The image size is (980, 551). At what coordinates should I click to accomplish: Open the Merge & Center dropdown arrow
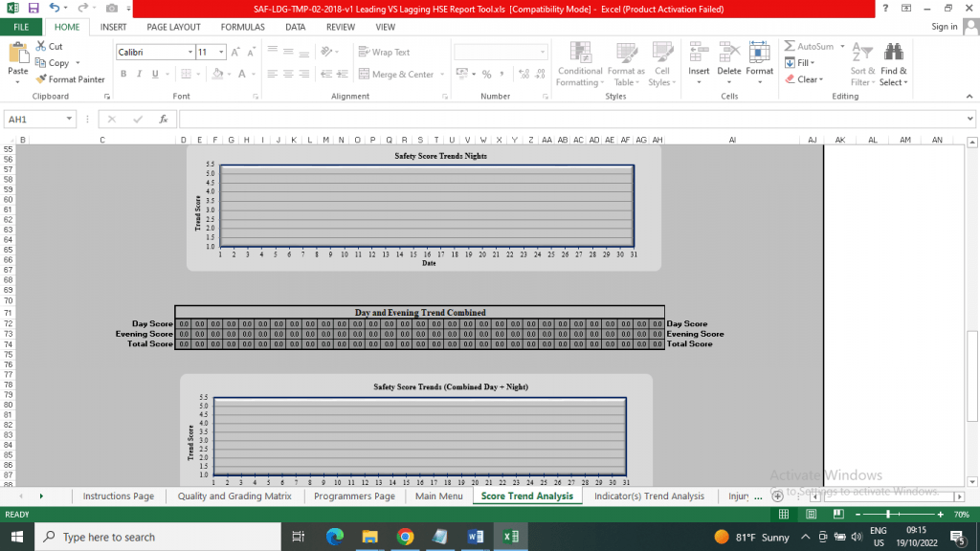tap(442, 75)
